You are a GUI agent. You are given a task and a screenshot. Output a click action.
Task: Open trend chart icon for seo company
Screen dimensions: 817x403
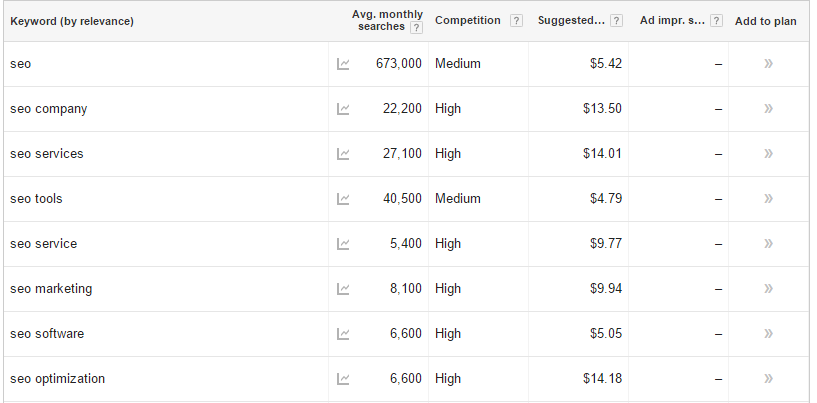tap(343, 109)
